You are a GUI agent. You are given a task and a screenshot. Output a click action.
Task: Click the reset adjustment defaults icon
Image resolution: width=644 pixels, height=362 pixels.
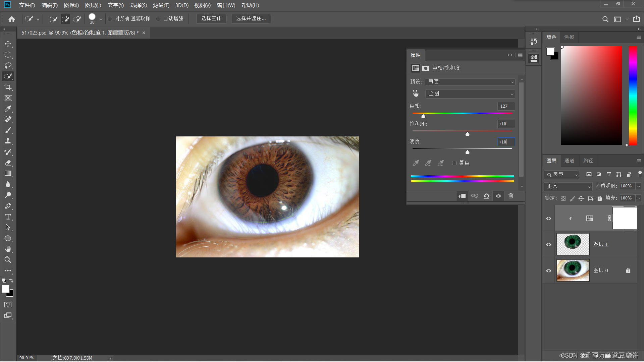coord(486,196)
